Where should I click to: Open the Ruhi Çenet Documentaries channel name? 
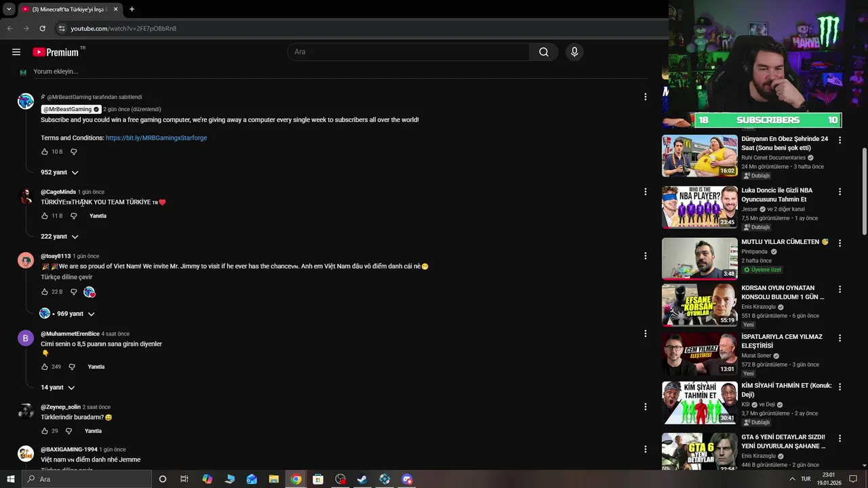773,158
